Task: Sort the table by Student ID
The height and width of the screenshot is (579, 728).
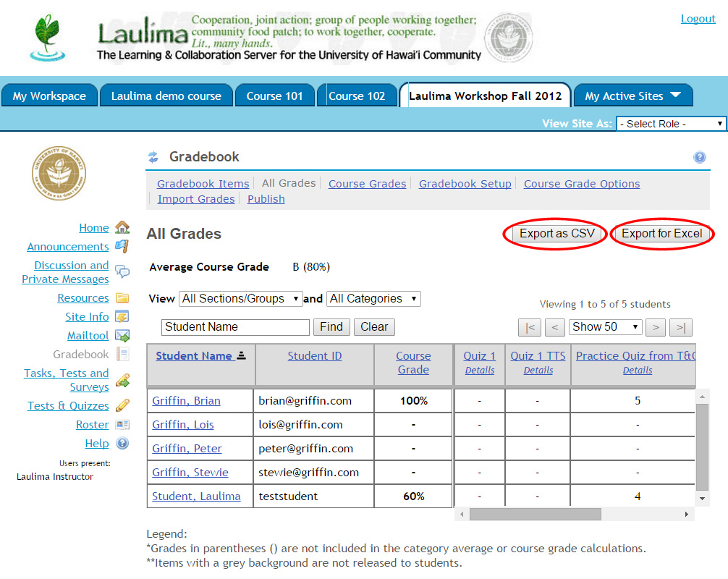Action: (x=315, y=355)
